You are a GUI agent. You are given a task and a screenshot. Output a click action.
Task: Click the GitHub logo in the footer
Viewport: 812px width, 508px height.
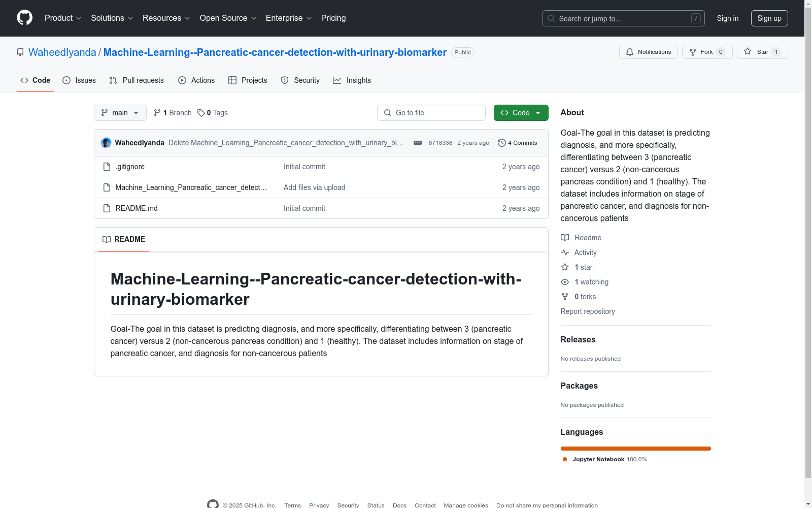point(213,504)
